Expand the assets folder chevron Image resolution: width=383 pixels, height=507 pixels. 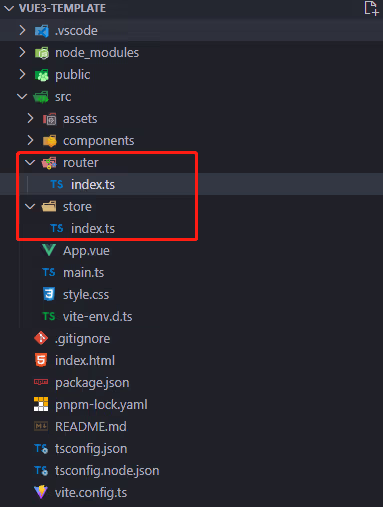coord(30,118)
